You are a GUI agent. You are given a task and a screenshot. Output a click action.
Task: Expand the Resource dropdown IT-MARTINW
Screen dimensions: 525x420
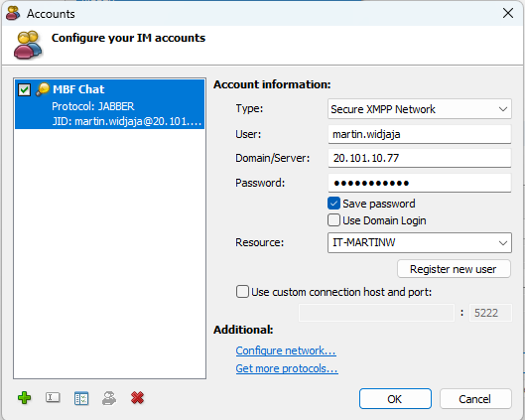(420, 242)
